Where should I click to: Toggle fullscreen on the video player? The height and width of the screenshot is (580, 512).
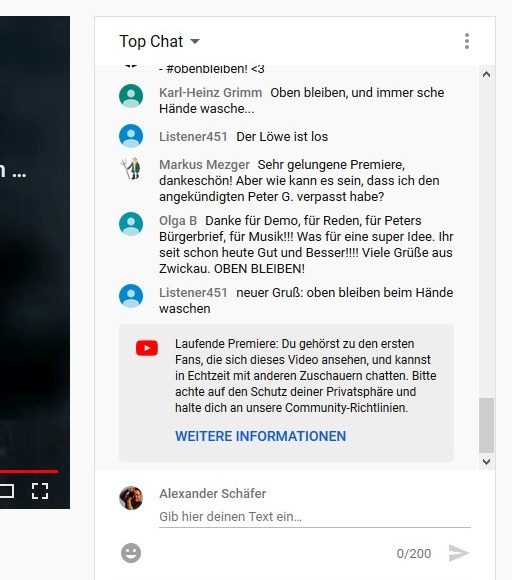pos(40,491)
